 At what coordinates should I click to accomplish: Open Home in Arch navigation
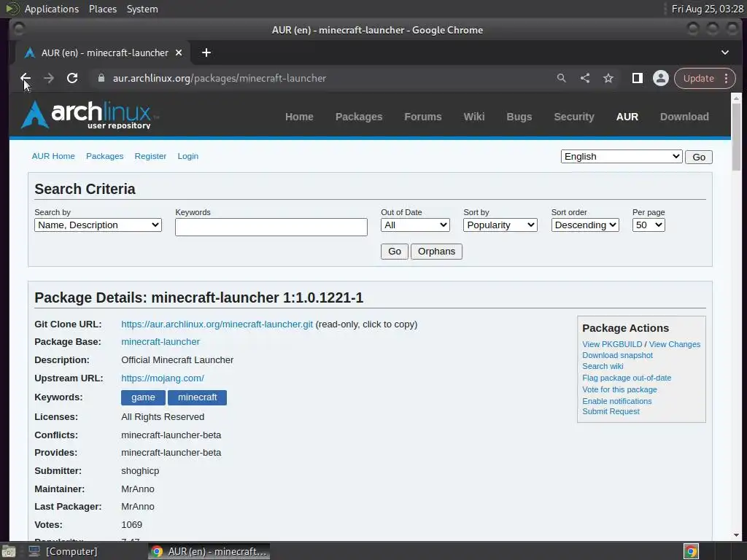[299, 117]
